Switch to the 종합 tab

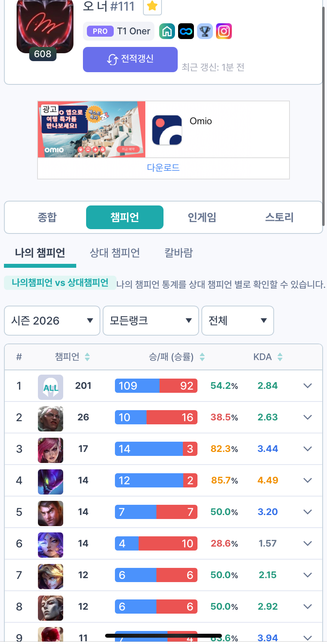[x=47, y=217]
